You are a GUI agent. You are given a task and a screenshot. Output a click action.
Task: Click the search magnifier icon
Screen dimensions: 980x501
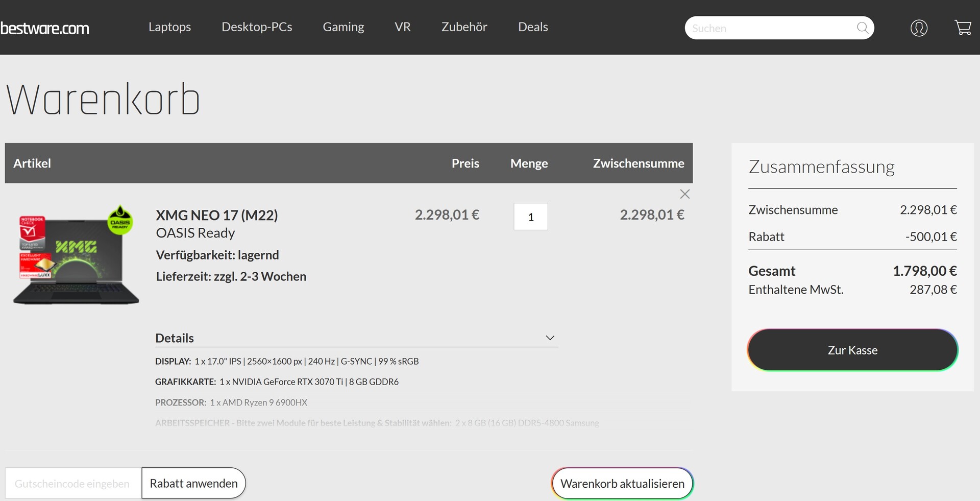pos(863,28)
